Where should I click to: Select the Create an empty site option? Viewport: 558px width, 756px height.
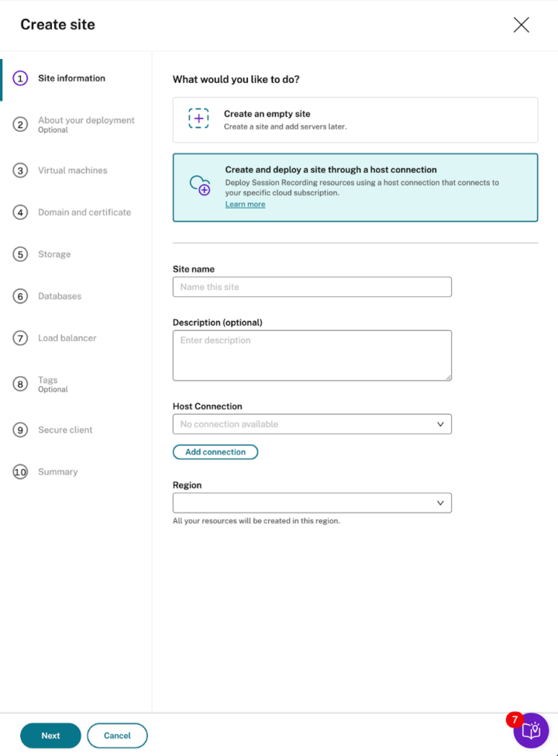355,120
